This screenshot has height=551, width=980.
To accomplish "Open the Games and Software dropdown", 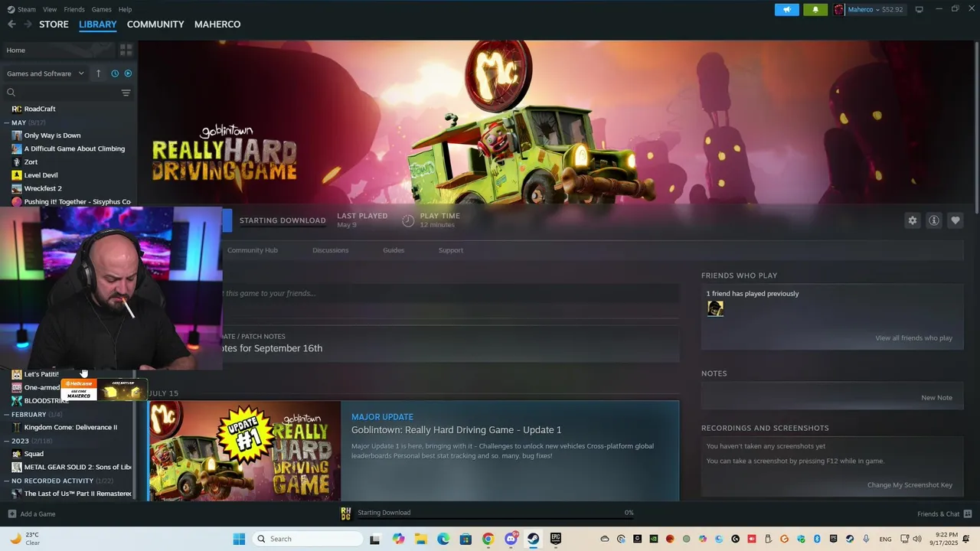I will point(45,73).
